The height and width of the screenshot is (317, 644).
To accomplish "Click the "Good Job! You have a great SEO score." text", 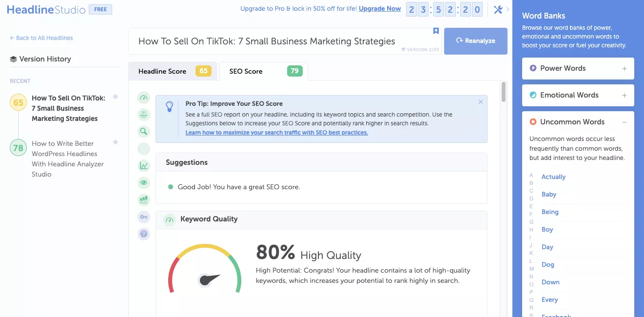I will [x=239, y=187].
